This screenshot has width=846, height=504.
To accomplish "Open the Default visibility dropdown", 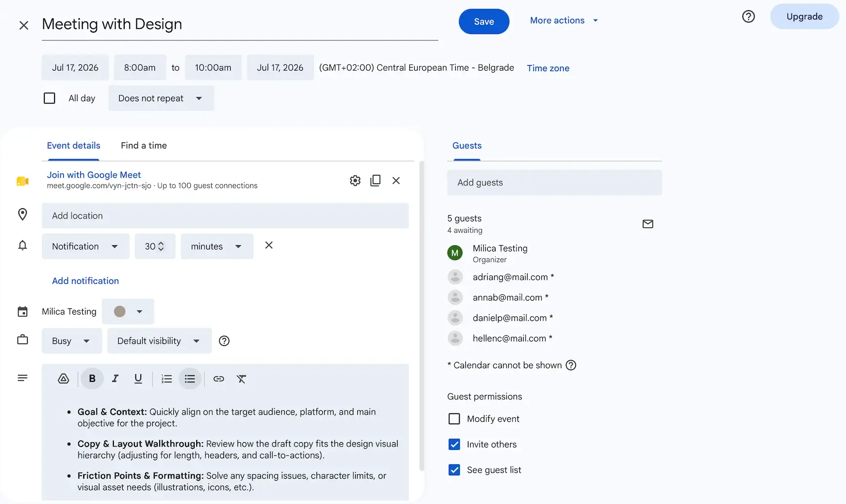I will click(159, 341).
